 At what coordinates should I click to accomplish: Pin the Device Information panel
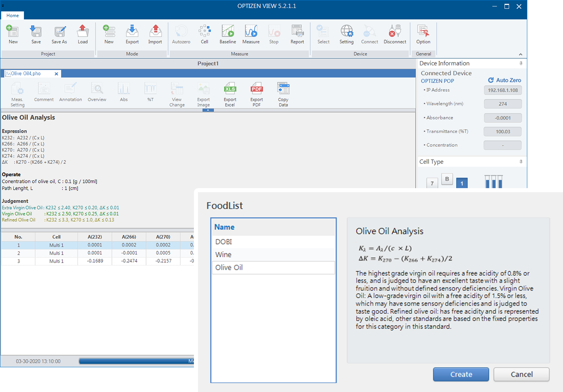tap(521, 63)
